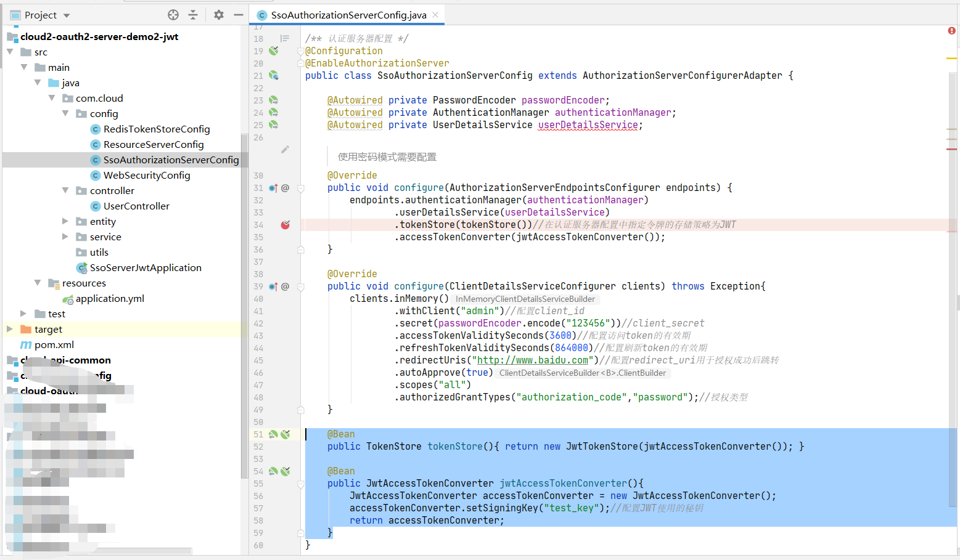Click the checked bean gutter icon on line 54
960x560 pixels.
coord(285,471)
